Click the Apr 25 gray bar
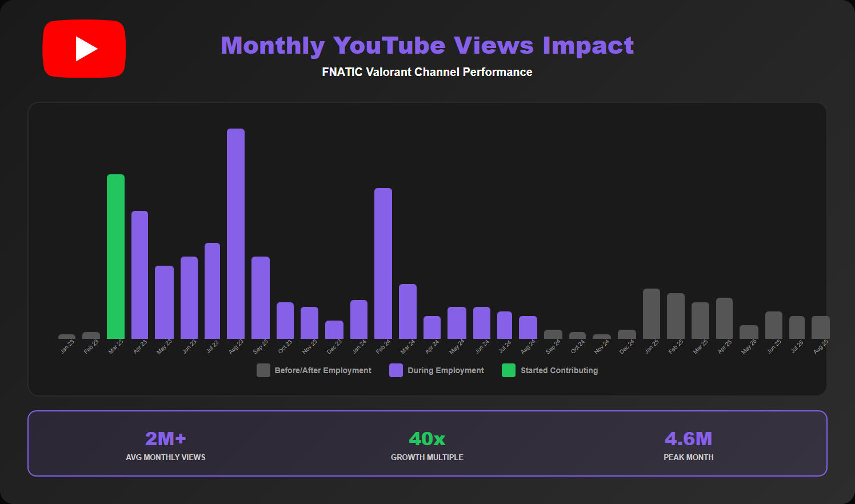855x504 pixels. [x=724, y=318]
